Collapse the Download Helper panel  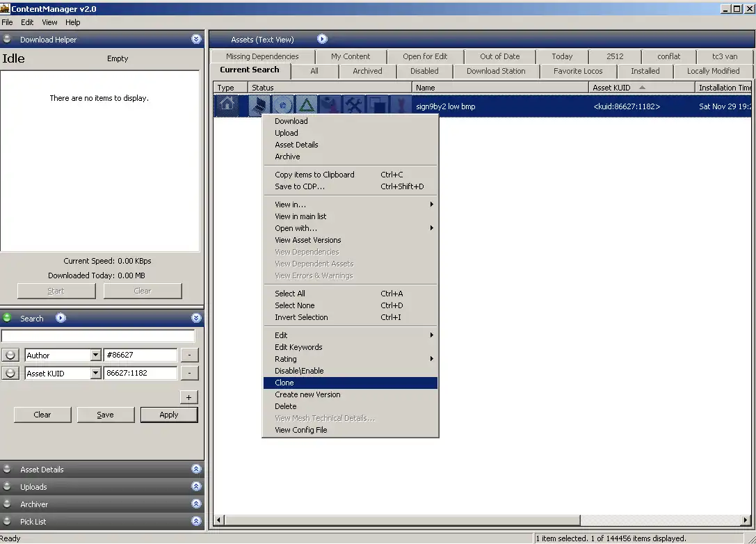click(x=196, y=40)
